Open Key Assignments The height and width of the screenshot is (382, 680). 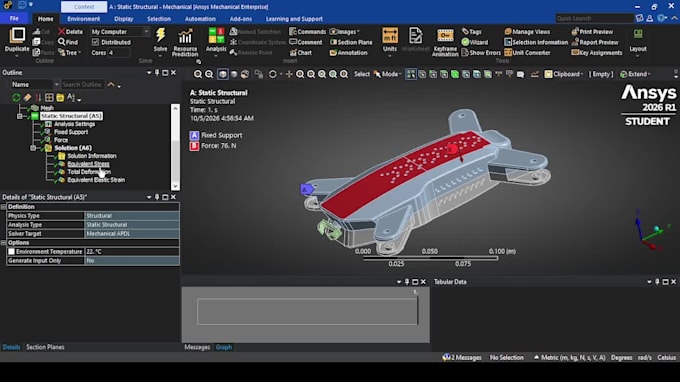click(x=597, y=52)
